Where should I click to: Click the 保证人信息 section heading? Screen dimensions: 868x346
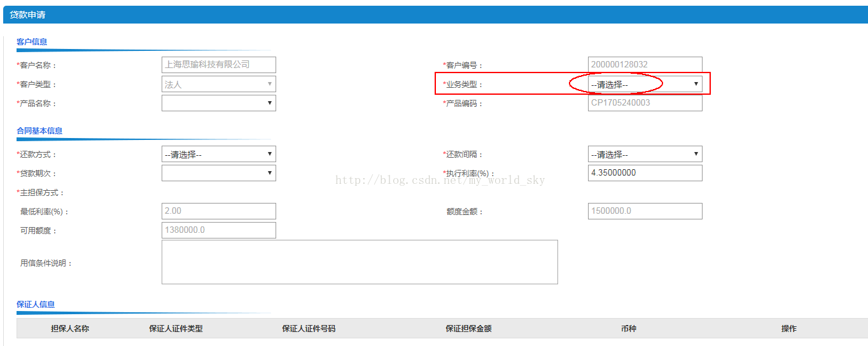[x=36, y=305]
